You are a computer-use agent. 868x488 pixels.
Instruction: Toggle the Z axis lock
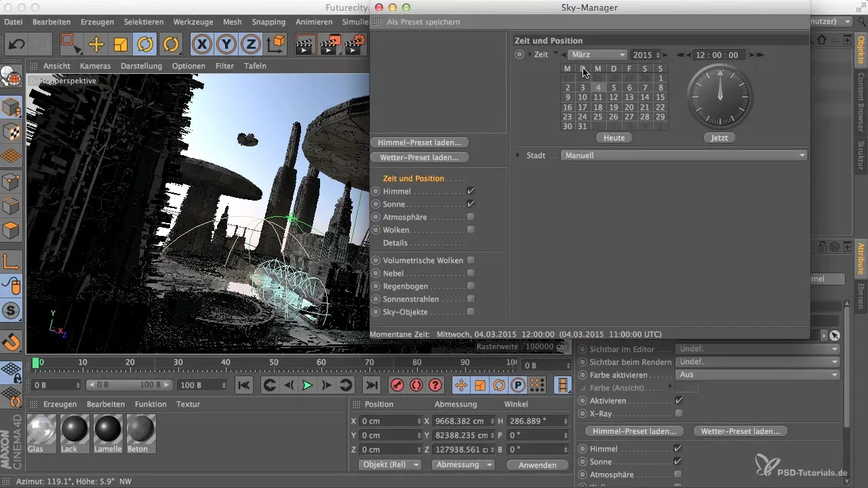pyautogui.click(x=251, y=45)
